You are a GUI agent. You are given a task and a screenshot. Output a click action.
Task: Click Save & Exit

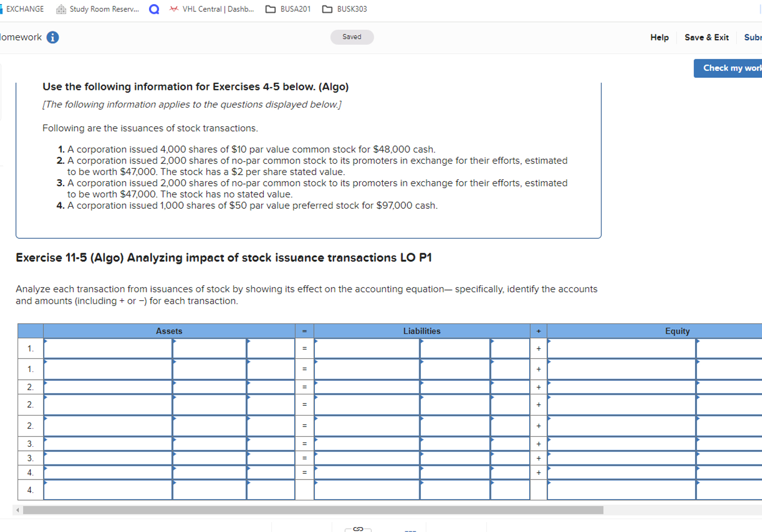[706, 37]
